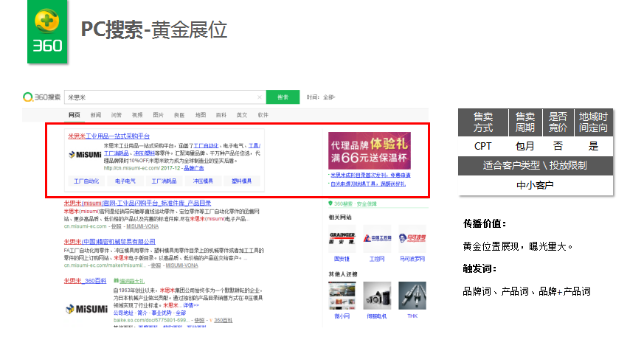
Task: Click the 冲压模具 sublink button
Action: [203, 181]
